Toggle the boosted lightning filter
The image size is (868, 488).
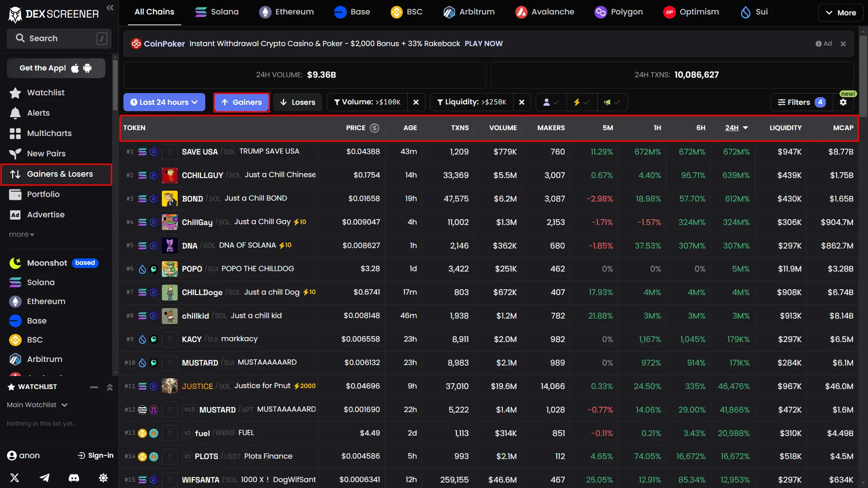(582, 102)
